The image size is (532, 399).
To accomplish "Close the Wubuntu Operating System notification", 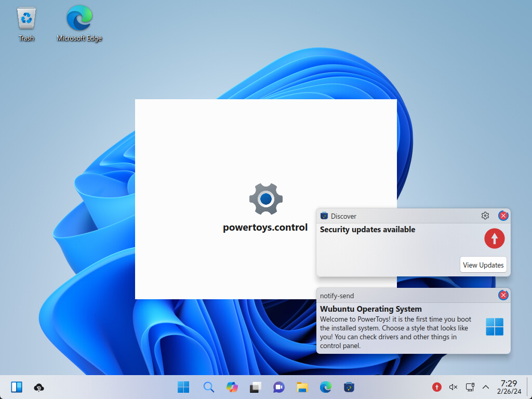I will 503,295.
